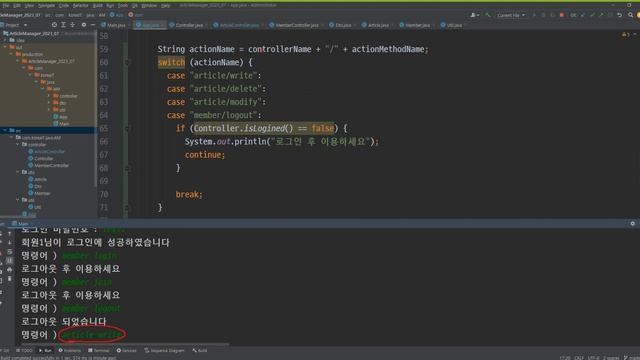Open Project panel settings gear
The height and width of the screenshot is (360, 640).
pos(84,25)
